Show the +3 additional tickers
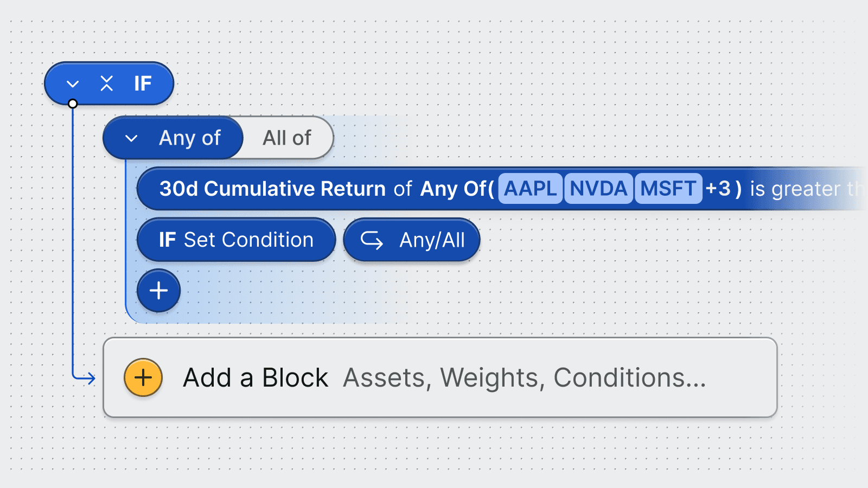Viewport: 868px width, 488px height. pyautogui.click(x=718, y=189)
